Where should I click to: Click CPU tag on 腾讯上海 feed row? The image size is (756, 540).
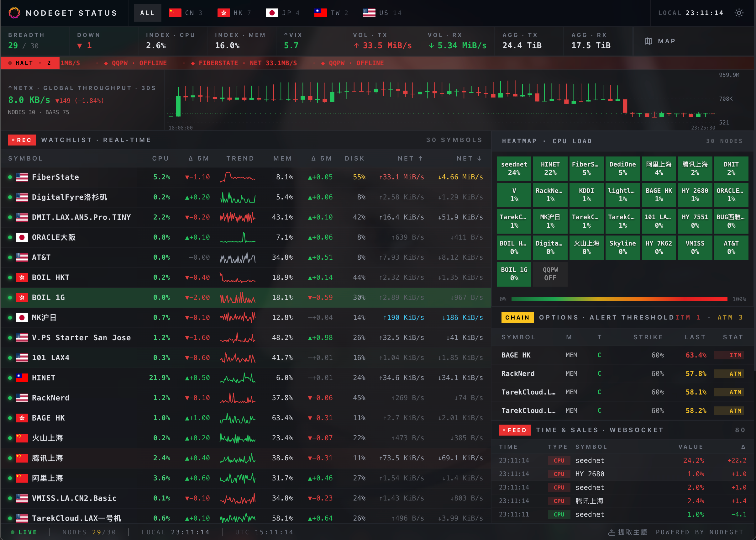click(x=559, y=501)
